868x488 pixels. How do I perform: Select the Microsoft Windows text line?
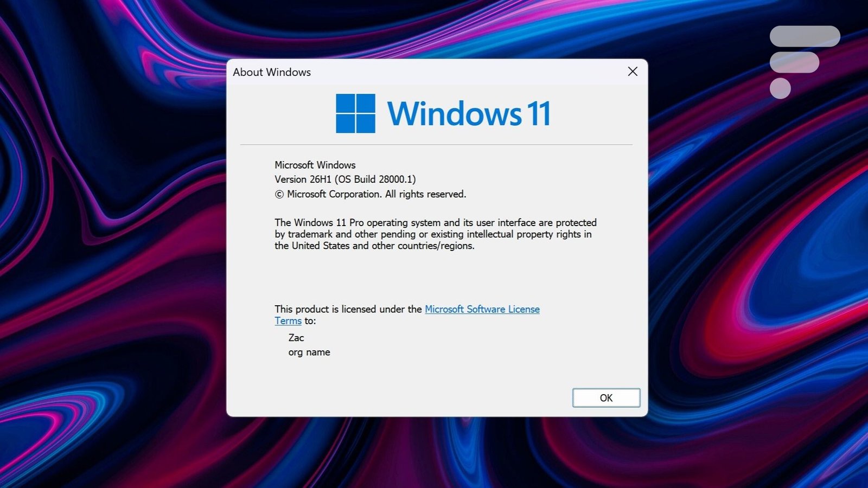315,165
